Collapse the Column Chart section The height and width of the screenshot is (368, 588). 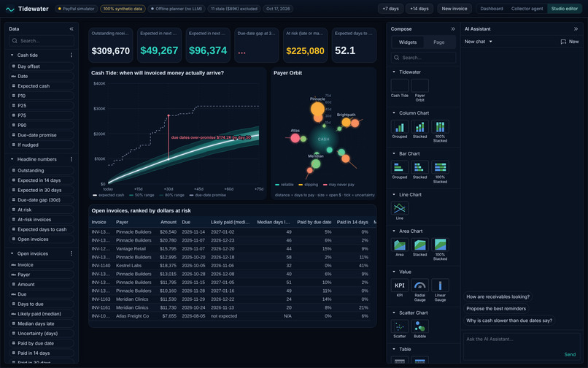tap(394, 113)
